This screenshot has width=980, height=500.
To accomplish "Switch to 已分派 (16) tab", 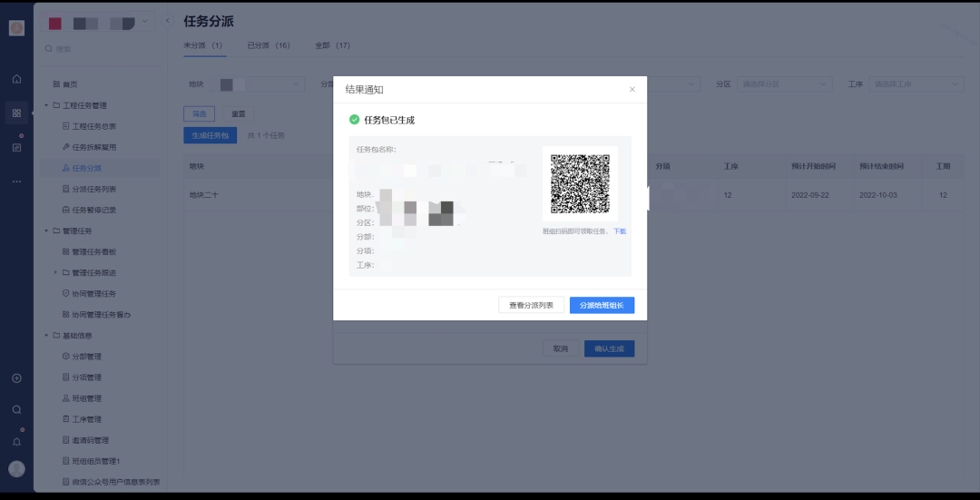I will pos(269,45).
